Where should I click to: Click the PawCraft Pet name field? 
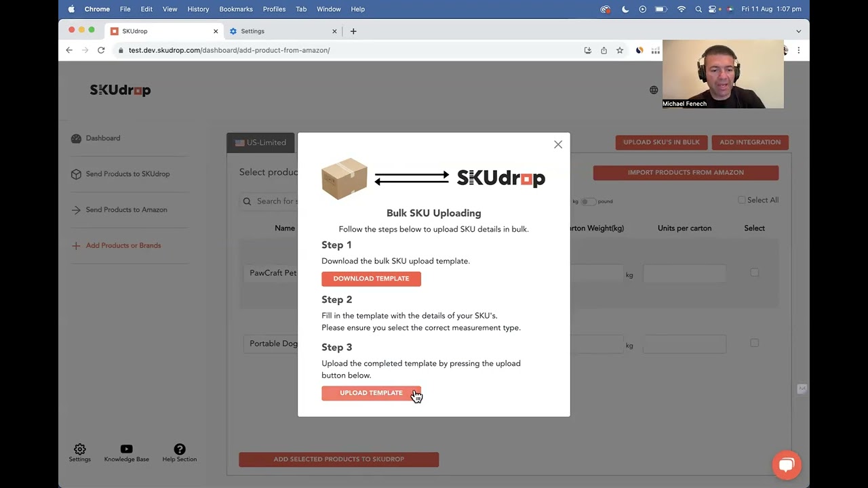tap(271, 273)
